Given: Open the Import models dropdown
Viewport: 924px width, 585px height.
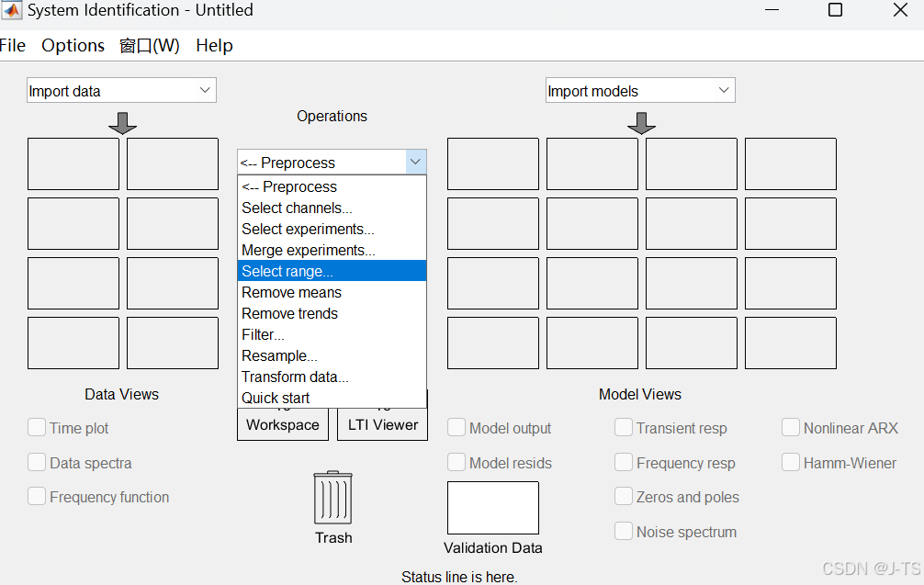Looking at the screenshot, I should pyautogui.click(x=640, y=90).
